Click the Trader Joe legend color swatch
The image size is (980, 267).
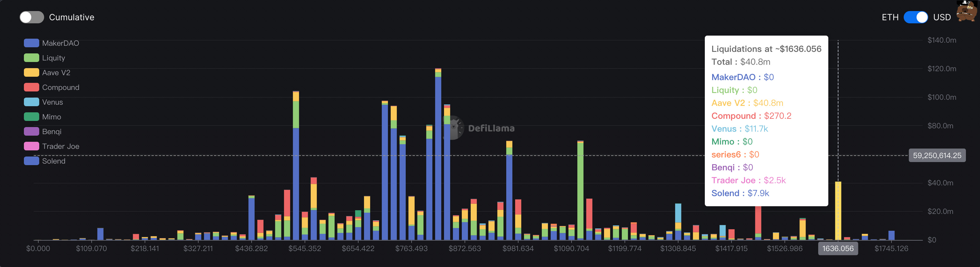click(x=31, y=146)
